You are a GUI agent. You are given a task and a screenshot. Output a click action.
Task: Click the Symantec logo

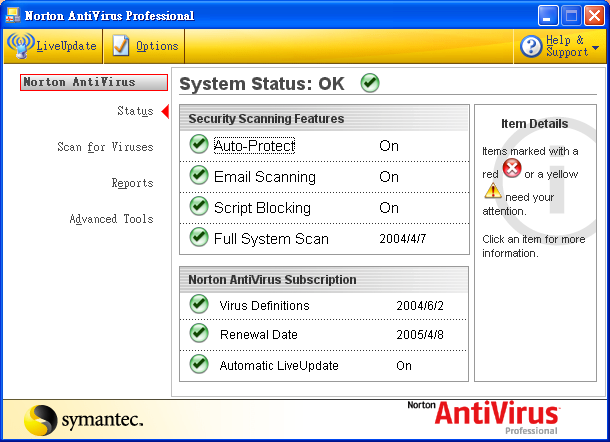click(x=83, y=420)
